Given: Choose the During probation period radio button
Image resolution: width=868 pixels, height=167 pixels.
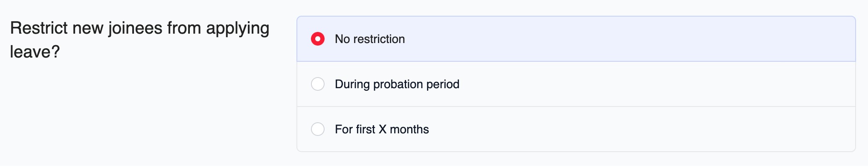Looking at the screenshot, I should click(318, 84).
